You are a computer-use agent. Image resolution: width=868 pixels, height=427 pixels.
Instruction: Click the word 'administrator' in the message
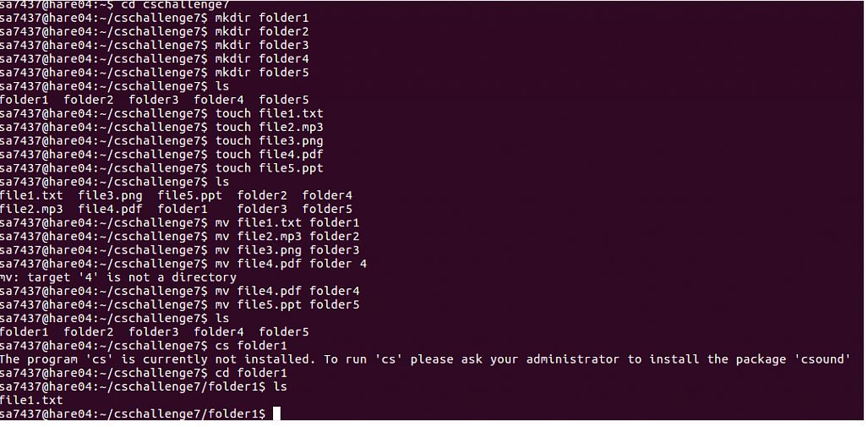[x=572, y=359]
